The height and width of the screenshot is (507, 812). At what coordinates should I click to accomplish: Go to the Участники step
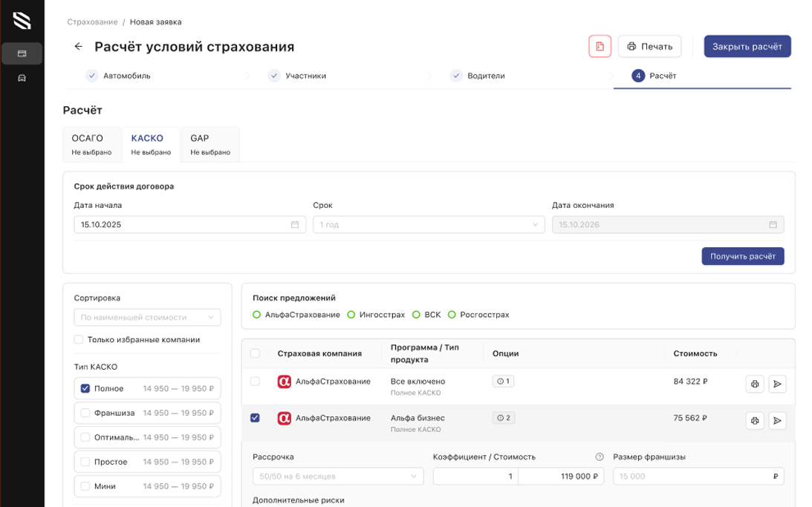tap(296, 76)
